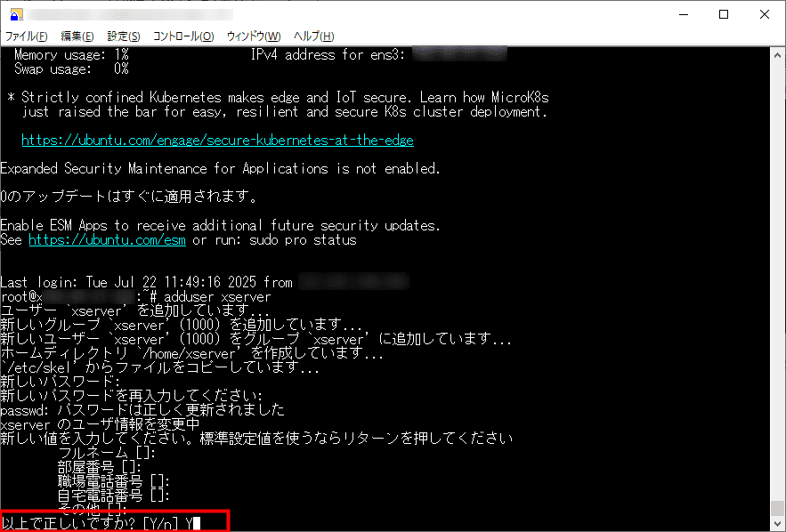786x532 pixels.
Task: Open the コントロール(O) menu
Action: (x=183, y=36)
